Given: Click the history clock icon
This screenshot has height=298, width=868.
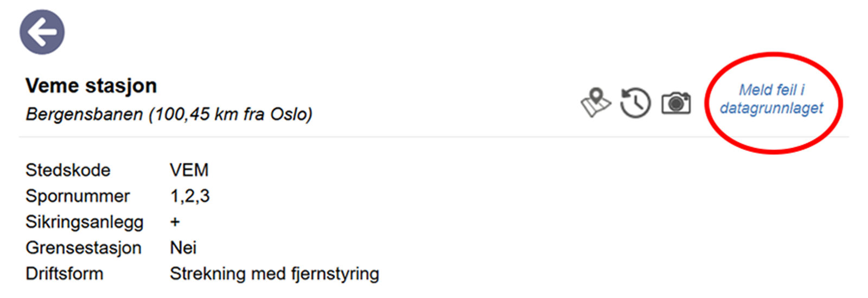Looking at the screenshot, I should point(635,103).
